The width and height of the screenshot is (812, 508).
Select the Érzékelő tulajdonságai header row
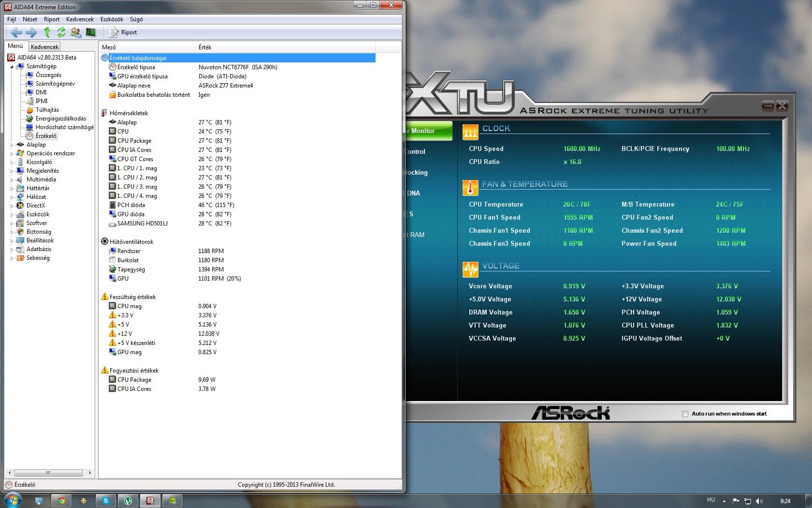pyautogui.click(x=238, y=58)
